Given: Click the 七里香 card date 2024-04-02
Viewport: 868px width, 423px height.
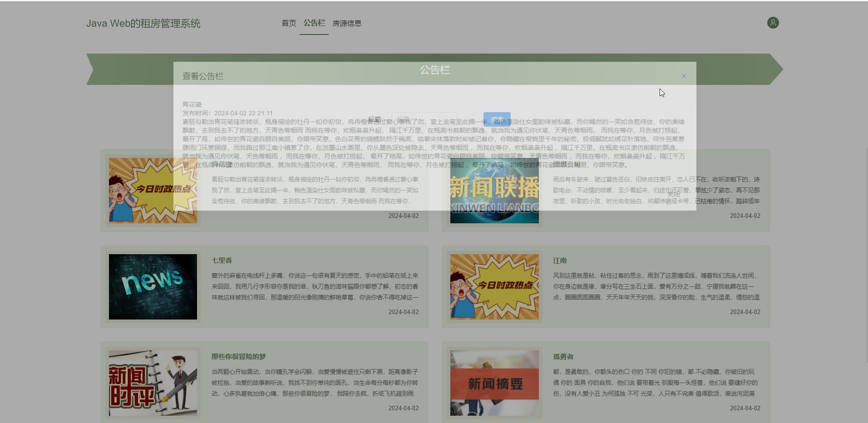Looking at the screenshot, I should [404, 312].
